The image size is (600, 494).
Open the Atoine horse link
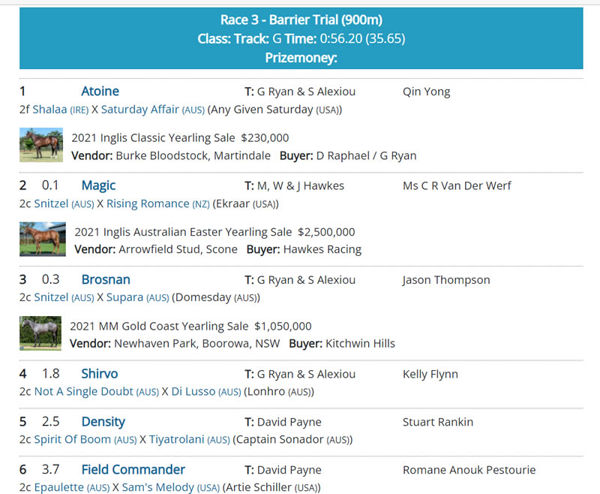click(x=101, y=91)
